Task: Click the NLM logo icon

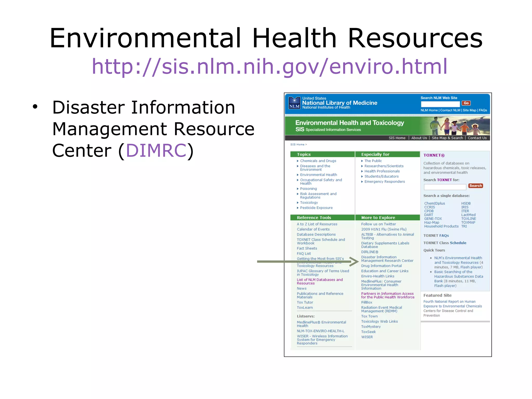Action: [x=294, y=103]
